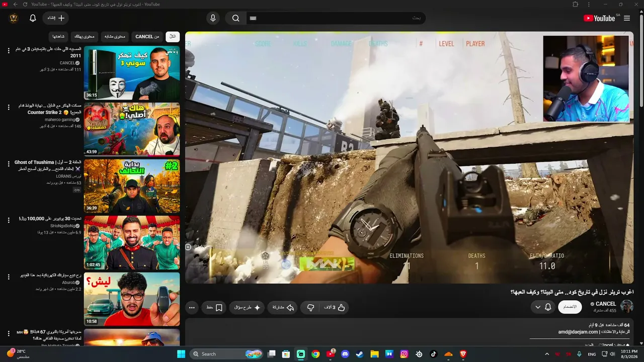Click the page vertical scrollbar
This screenshot has height=362, width=644.
tap(641, 60)
